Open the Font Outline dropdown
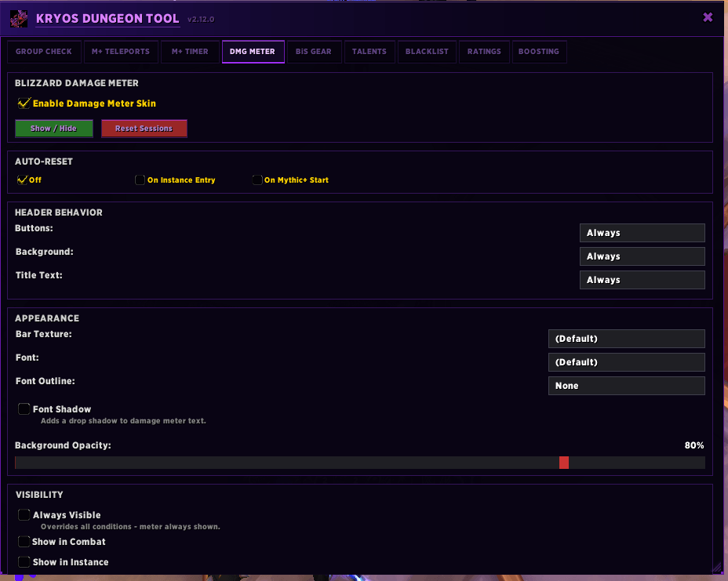The height and width of the screenshot is (581, 728). 626,386
